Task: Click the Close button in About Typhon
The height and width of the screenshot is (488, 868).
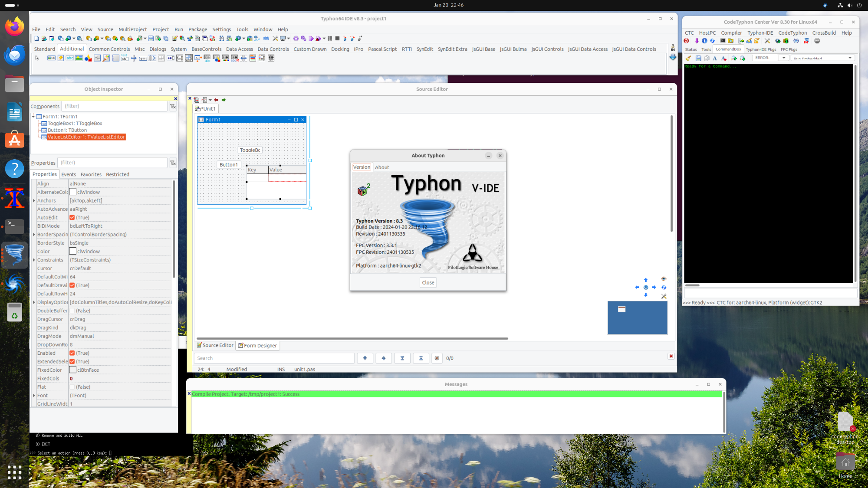Action: click(x=428, y=283)
